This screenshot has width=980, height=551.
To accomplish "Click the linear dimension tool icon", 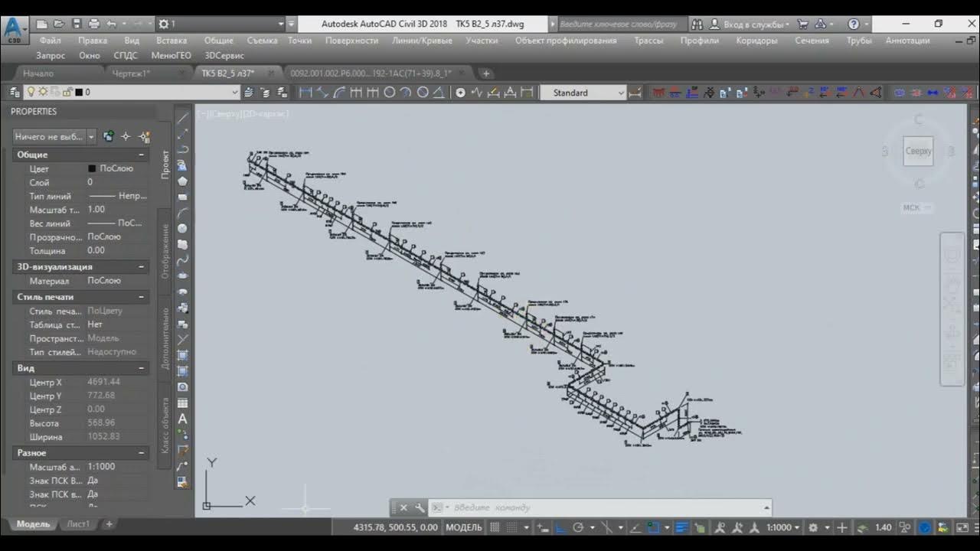I will [x=305, y=93].
